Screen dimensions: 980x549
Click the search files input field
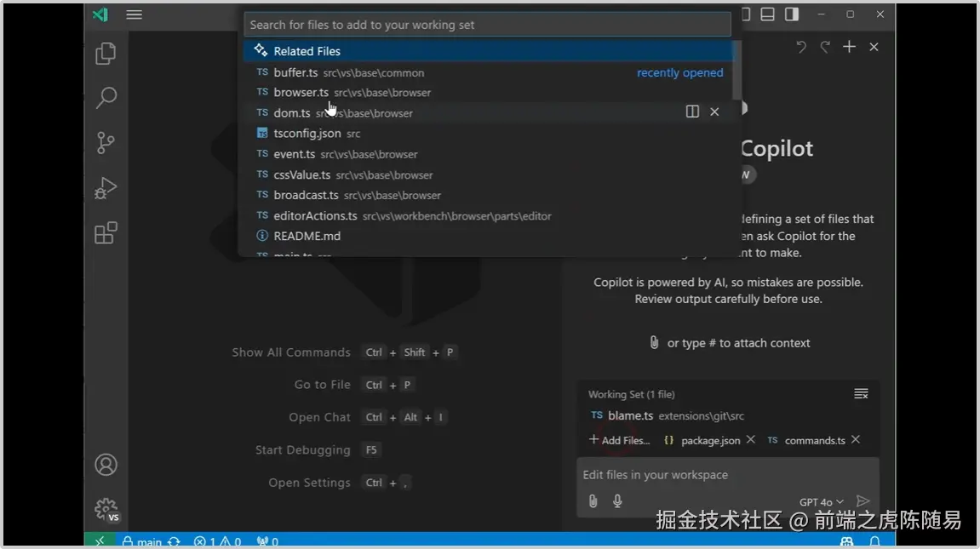487,25
